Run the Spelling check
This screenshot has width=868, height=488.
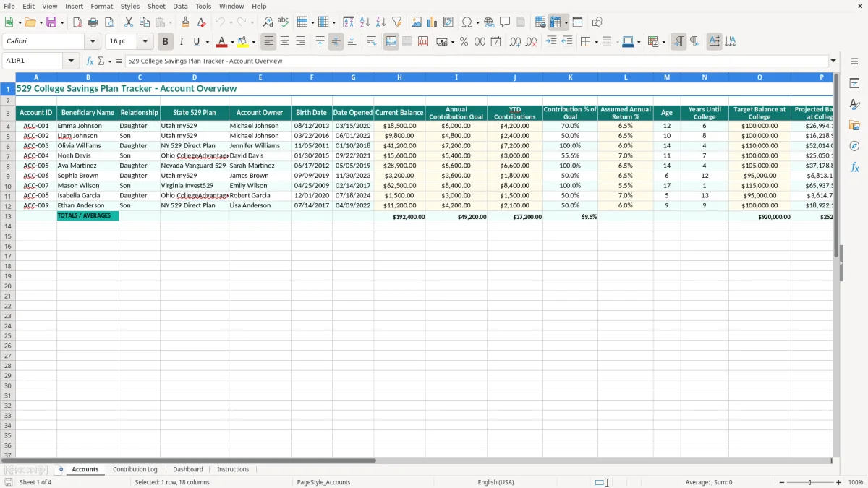pos(284,22)
